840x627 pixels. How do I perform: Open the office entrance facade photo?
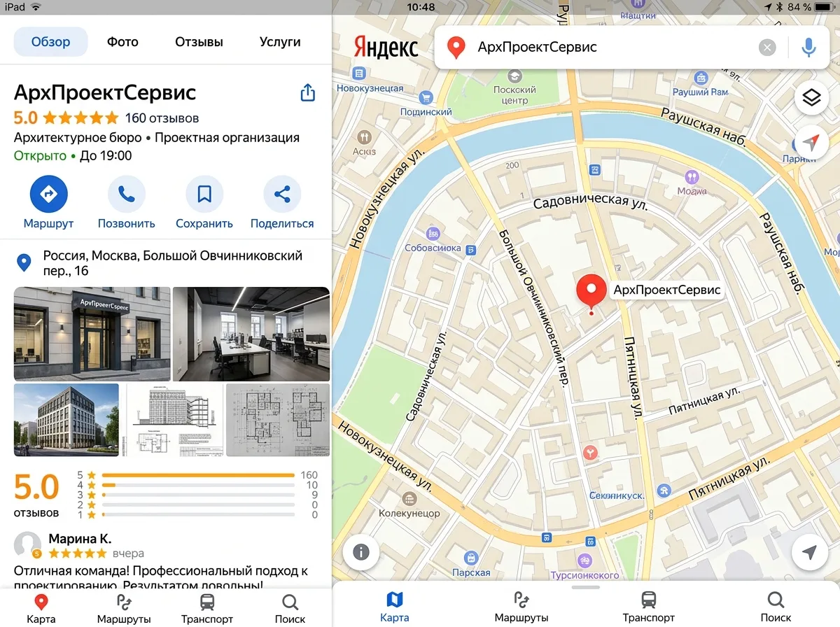pos(92,334)
